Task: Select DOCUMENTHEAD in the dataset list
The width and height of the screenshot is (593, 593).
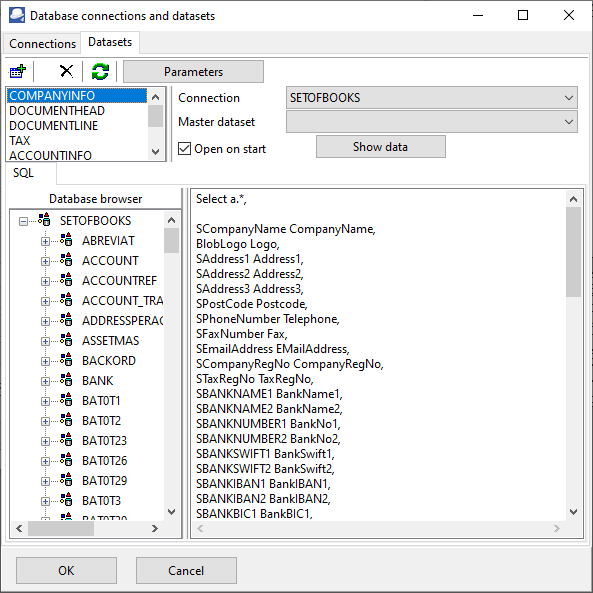Action: pos(77,111)
